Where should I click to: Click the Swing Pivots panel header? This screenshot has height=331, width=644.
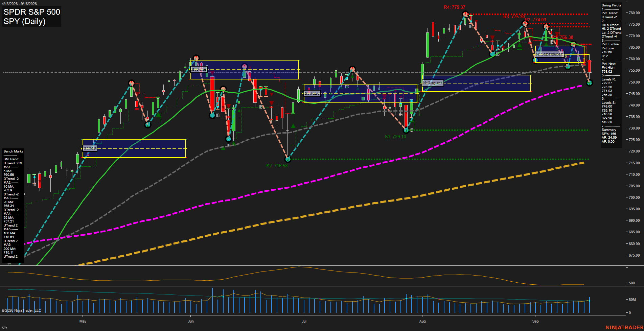point(611,5)
